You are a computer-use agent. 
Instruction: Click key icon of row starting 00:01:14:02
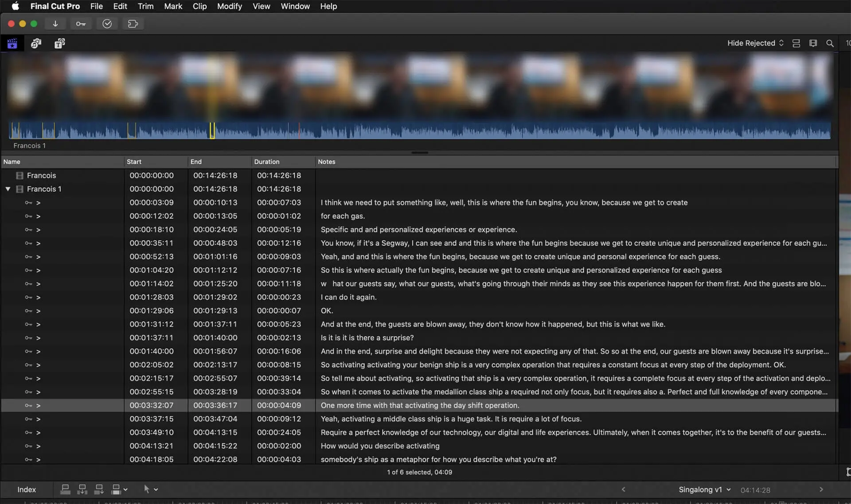click(x=29, y=284)
